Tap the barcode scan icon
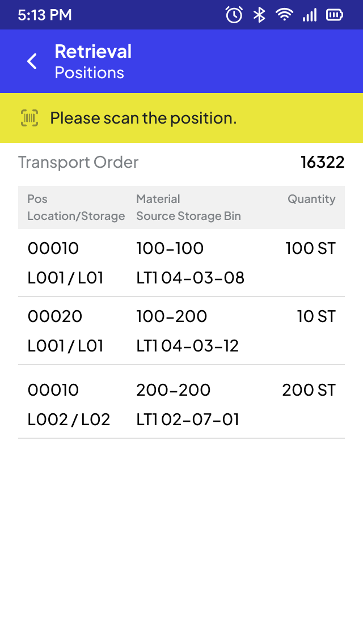Screen dimensions: 363x644 pos(30,118)
